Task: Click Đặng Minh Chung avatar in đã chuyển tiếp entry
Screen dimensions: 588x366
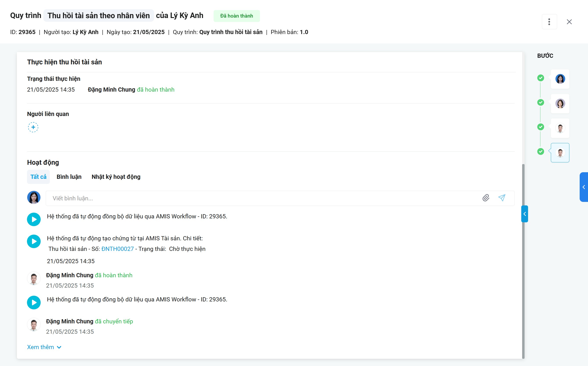Action: [34, 325]
